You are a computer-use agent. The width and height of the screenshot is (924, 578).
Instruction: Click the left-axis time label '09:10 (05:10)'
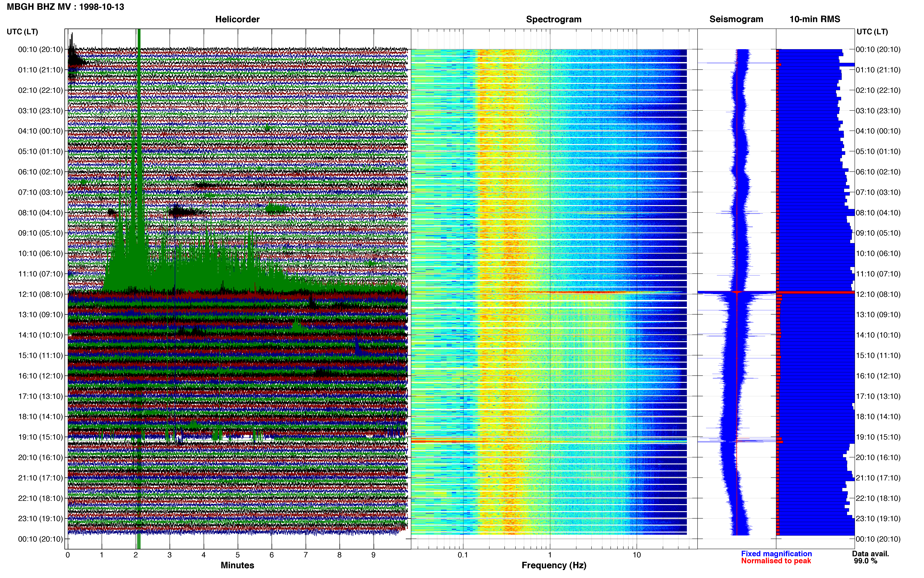pyautogui.click(x=41, y=233)
